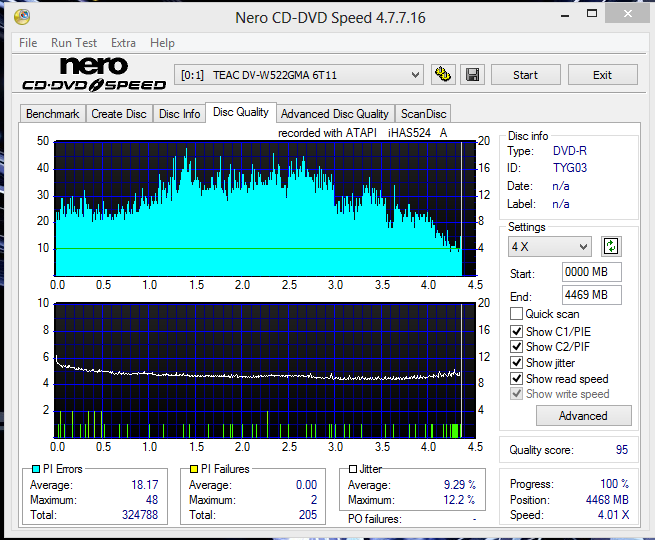Click the Nero application icon in the title bar
Image resolution: width=655 pixels, height=540 pixels.
[22, 17]
